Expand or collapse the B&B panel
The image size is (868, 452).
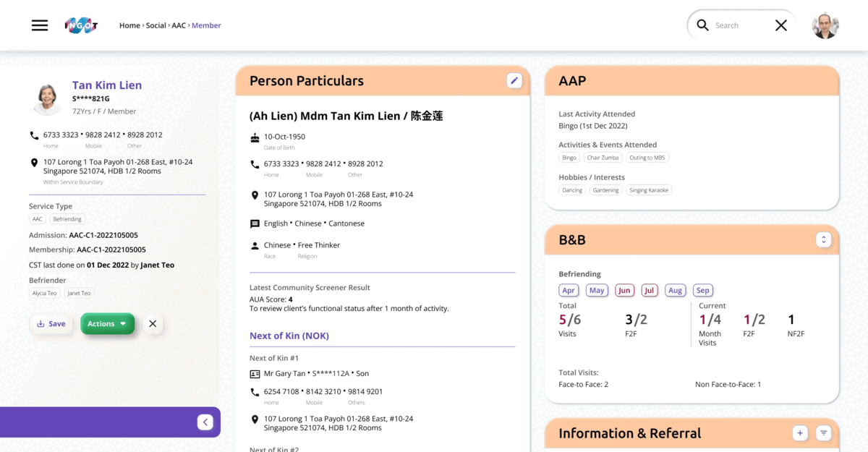click(x=823, y=239)
